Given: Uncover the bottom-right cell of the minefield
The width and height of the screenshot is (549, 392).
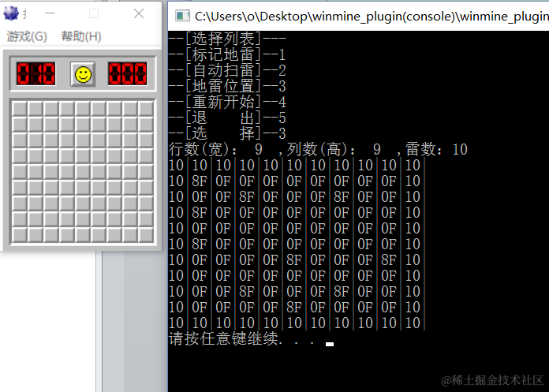Looking at the screenshot, I should [146, 235].
